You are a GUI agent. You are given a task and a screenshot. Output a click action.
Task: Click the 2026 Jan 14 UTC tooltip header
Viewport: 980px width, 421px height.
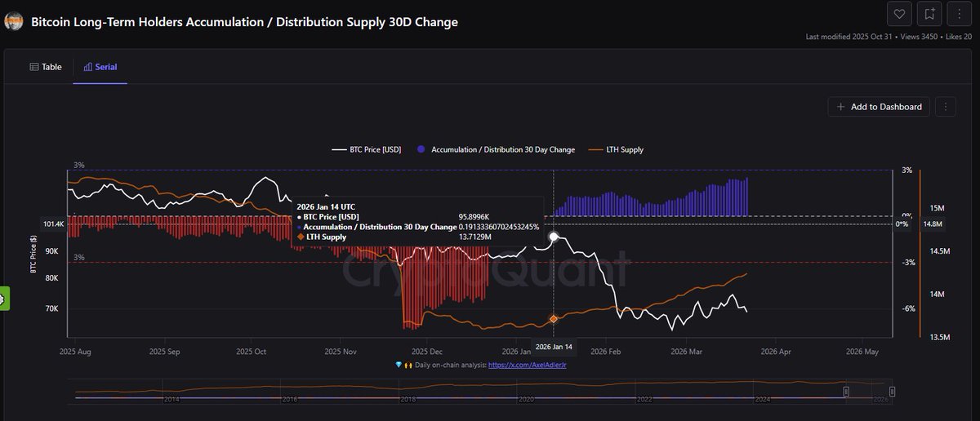tap(326, 207)
